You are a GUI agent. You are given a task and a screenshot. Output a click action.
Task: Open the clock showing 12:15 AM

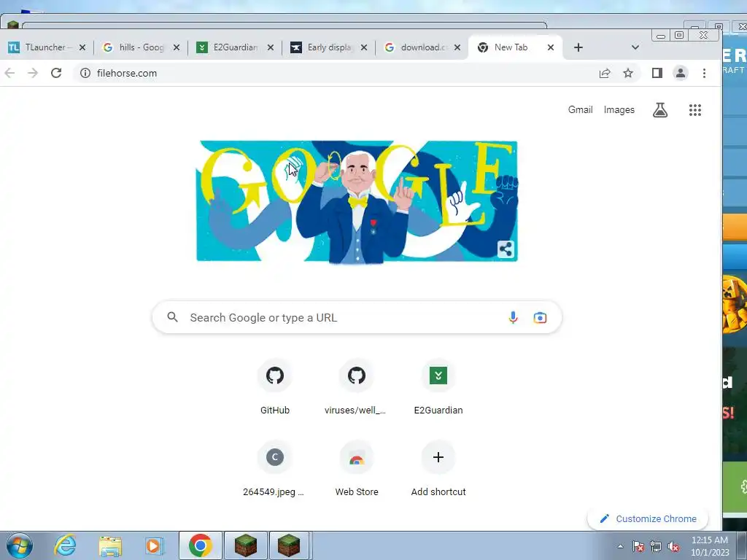(710, 546)
